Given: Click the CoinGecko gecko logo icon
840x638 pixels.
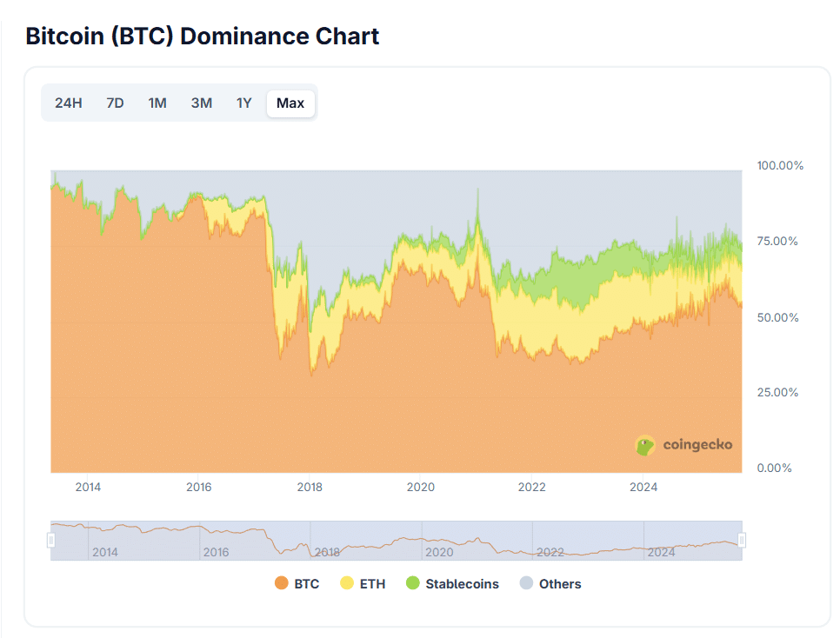Looking at the screenshot, I should (645, 445).
